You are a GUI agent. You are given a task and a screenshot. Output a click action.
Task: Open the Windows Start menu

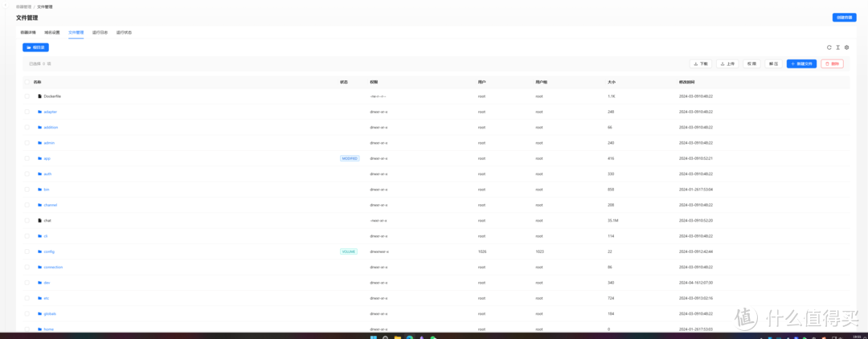tap(373, 337)
